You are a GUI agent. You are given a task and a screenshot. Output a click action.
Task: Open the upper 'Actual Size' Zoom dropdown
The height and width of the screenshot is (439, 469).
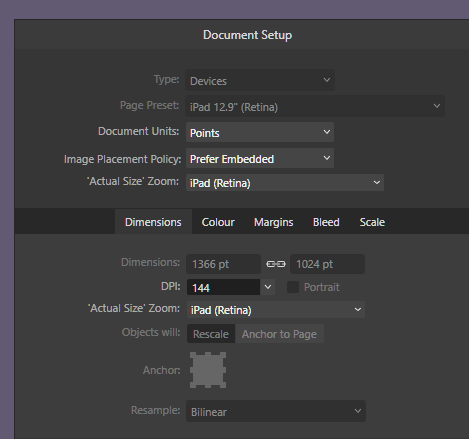click(285, 183)
